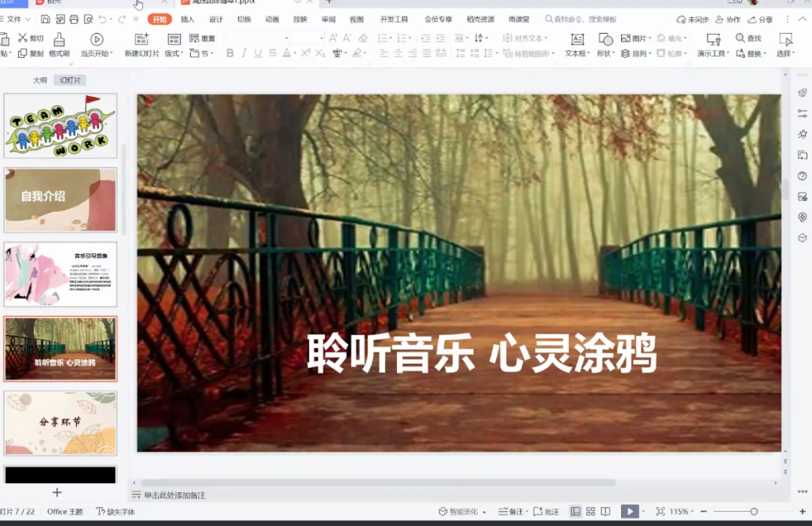Click the New Slide (新建幻灯片) icon

(141, 39)
